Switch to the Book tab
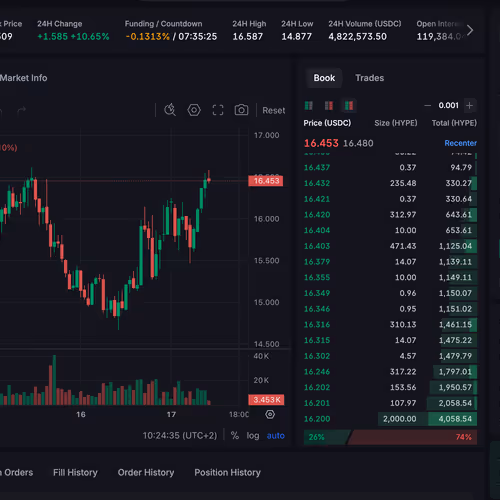Image resolution: width=500 pixels, height=500 pixels. [324, 78]
